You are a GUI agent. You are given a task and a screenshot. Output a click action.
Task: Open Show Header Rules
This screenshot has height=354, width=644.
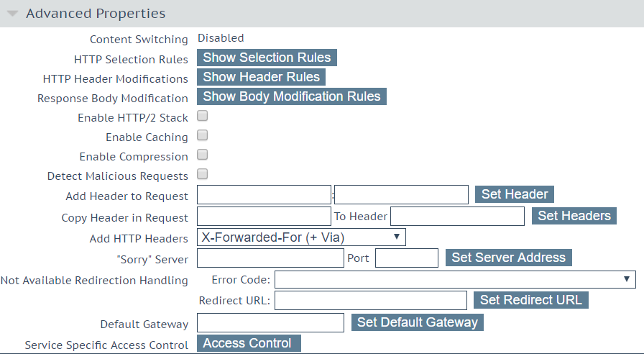[x=261, y=77]
